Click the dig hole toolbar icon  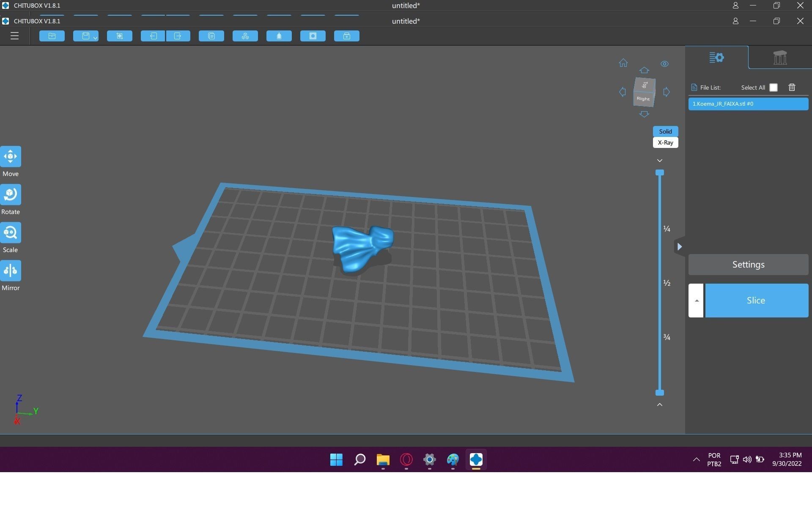pos(313,36)
